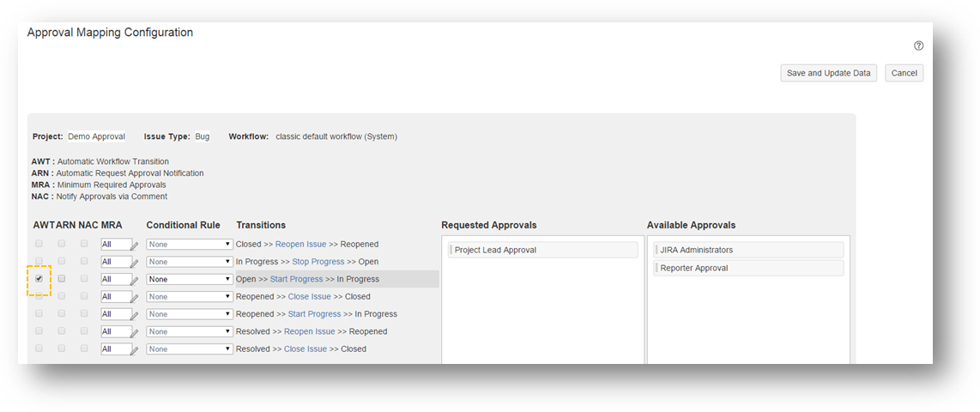Select Reporter Approval in Available Approvals
980x412 pixels.
point(748,268)
